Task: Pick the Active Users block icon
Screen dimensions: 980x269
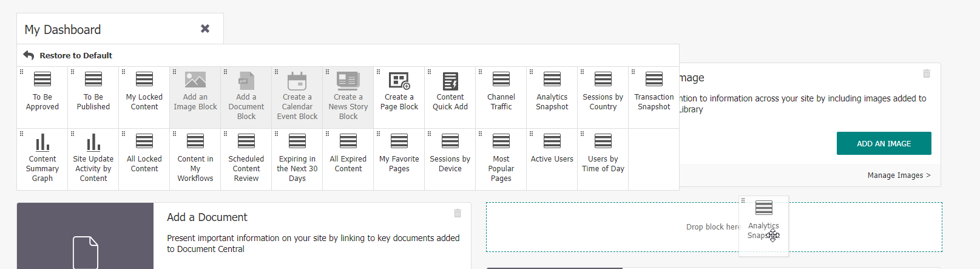Action: click(x=552, y=141)
